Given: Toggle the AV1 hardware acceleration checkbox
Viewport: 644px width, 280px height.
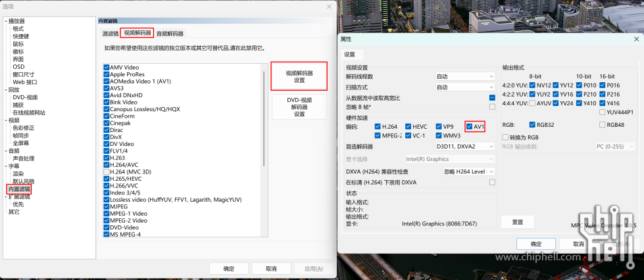Looking at the screenshot, I should [x=469, y=126].
